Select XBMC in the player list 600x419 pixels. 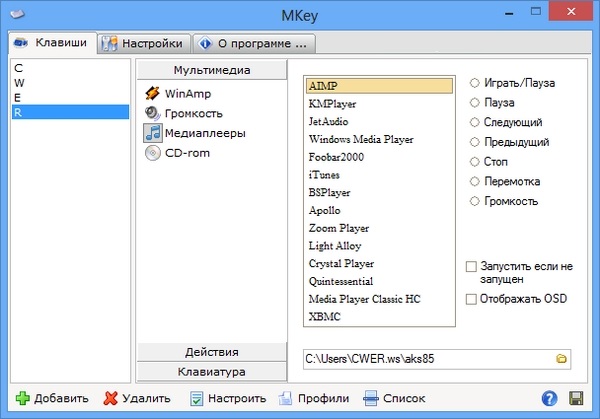[x=379, y=316]
